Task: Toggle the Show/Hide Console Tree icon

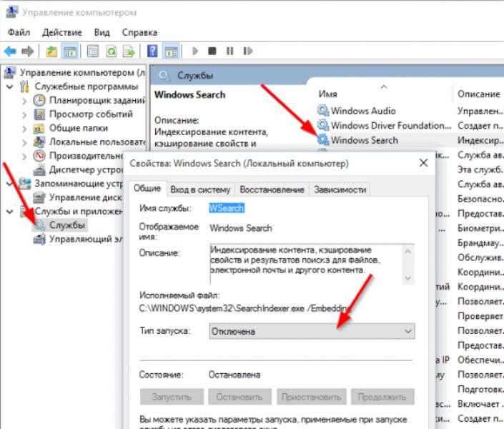Action: [x=69, y=51]
